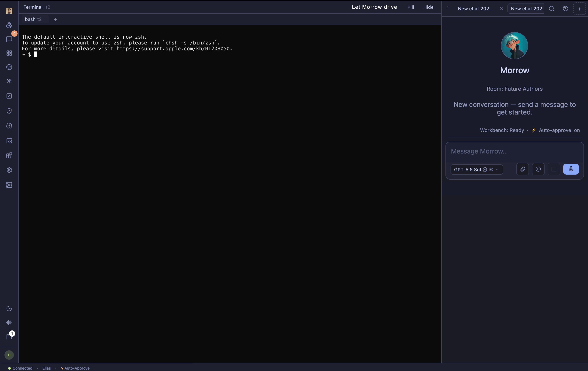Viewport: 588px width, 371px height.
Task: Open the blocks plus extensions icon
Action: (9, 155)
